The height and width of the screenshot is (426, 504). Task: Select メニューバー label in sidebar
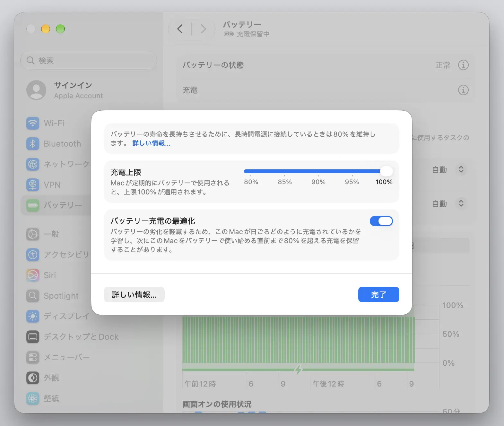pos(67,357)
